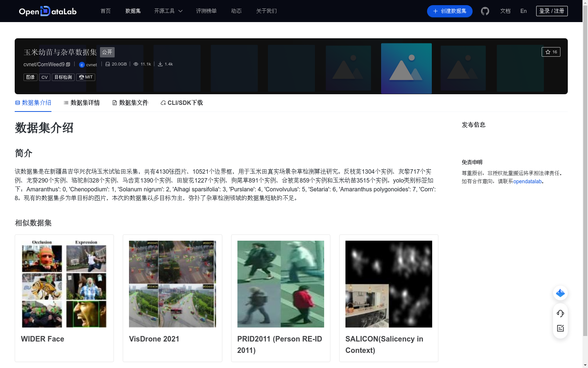Open the floating customer service headphone icon
This screenshot has height=368, width=588.
(560, 314)
